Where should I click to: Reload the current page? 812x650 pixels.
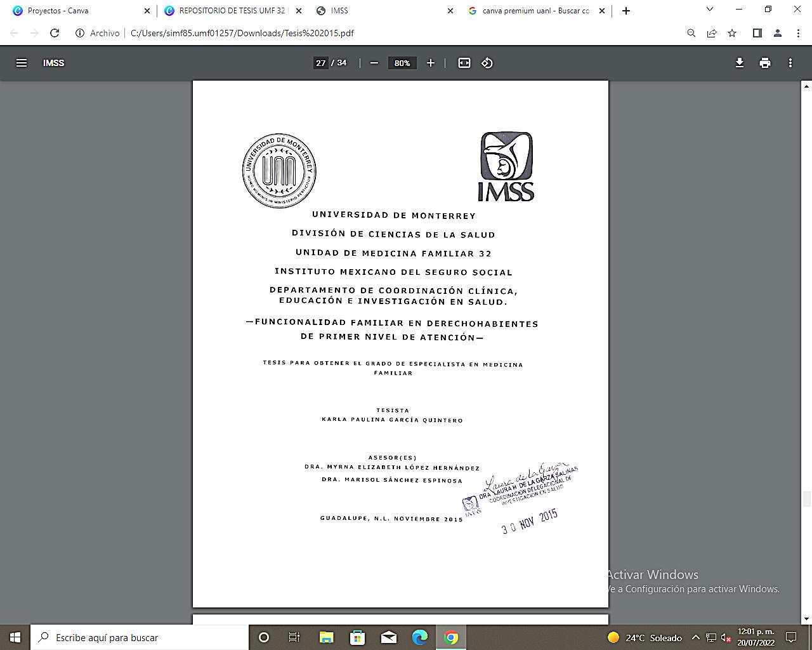pyautogui.click(x=55, y=33)
